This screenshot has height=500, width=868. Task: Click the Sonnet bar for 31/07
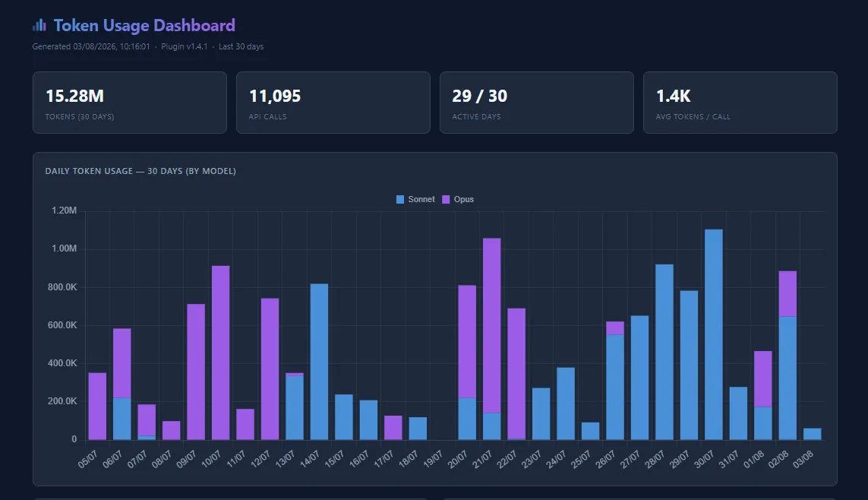coord(738,413)
